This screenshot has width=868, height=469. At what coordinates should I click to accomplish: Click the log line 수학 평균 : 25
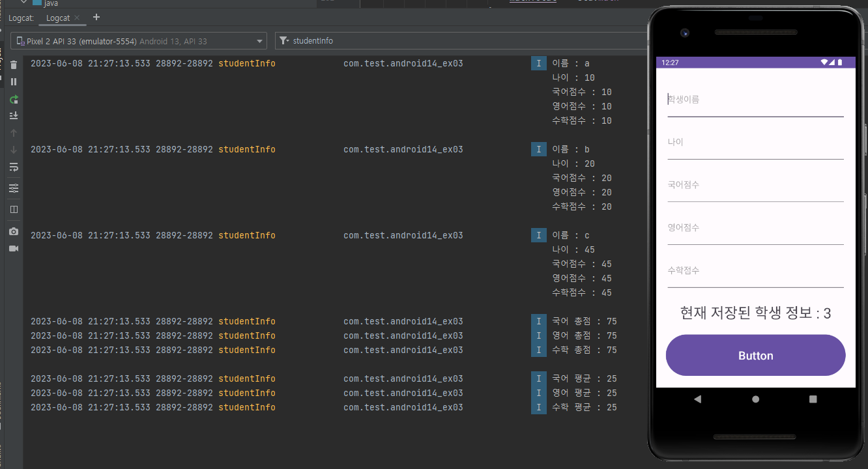pos(585,407)
